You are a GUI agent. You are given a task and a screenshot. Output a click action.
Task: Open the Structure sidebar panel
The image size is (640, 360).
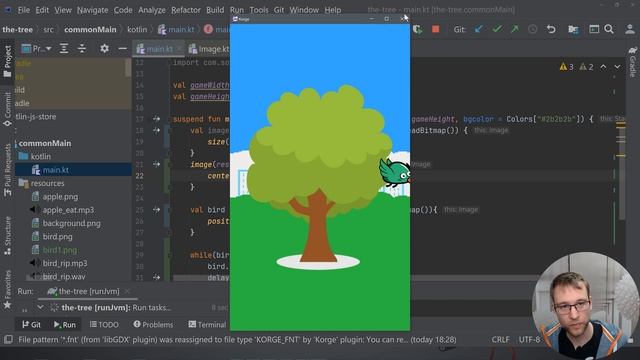pos(7,236)
